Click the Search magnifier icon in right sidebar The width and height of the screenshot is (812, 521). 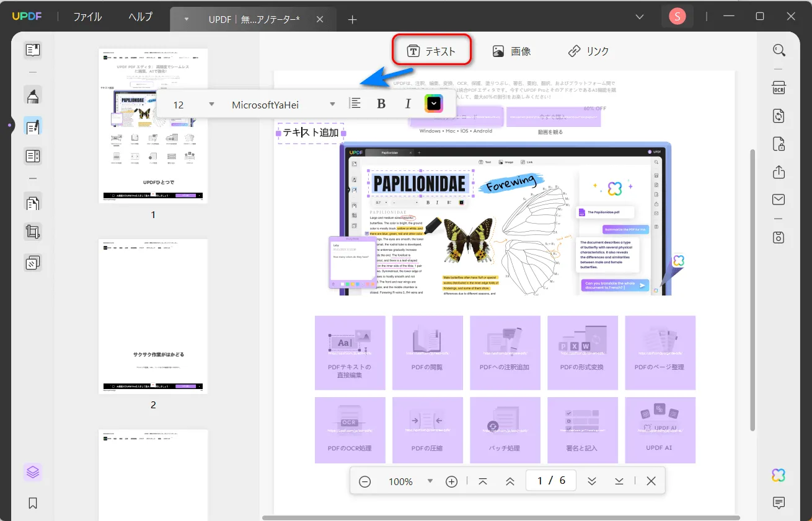(x=779, y=50)
